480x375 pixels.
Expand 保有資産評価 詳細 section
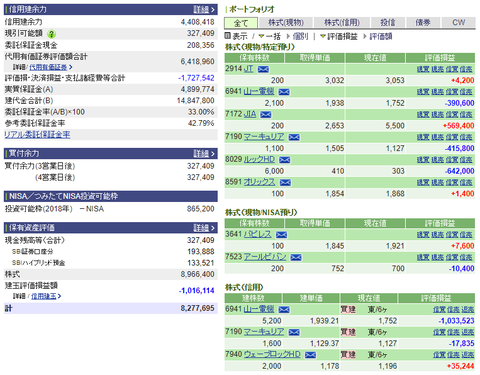point(204,228)
